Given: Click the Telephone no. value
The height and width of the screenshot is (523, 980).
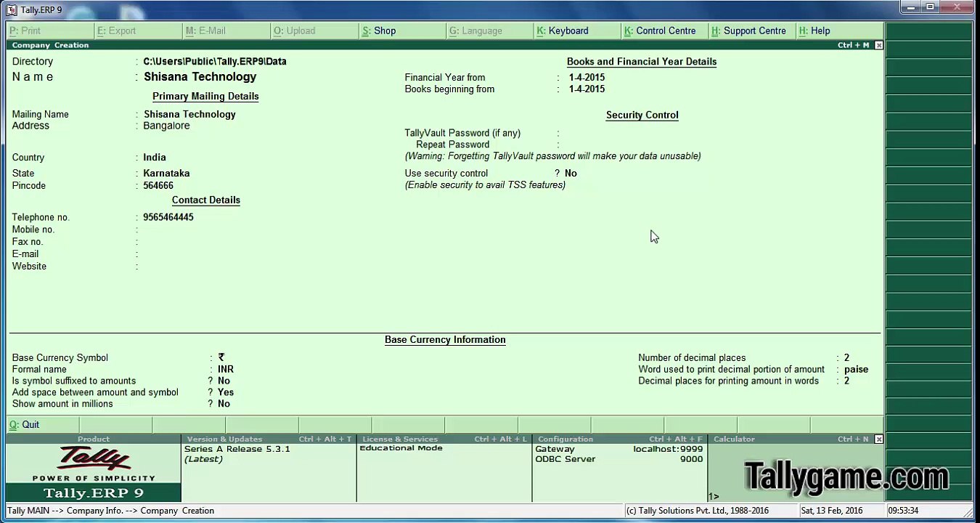Looking at the screenshot, I should click(x=168, y=217).
